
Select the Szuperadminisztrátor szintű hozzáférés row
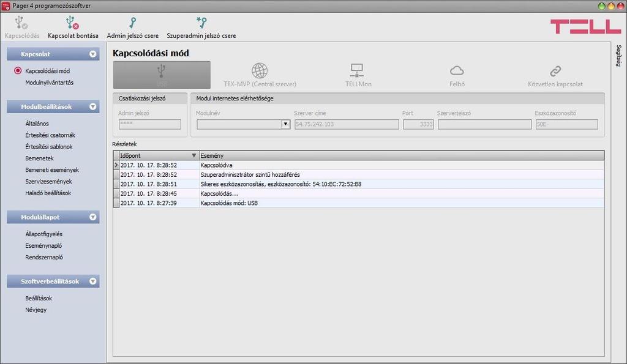[359, 174]
